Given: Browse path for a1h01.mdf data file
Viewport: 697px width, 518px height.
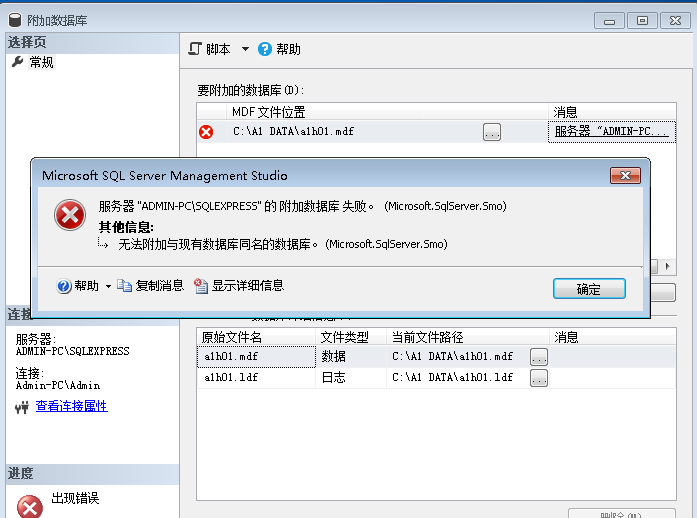Looking at the screenshot, I should (x=539, y=357).
